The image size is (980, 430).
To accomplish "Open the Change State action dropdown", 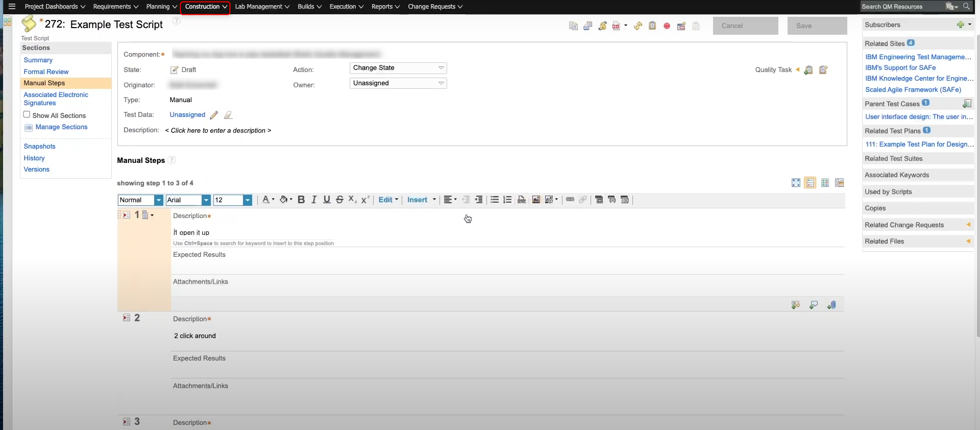I will click(398, 68).
